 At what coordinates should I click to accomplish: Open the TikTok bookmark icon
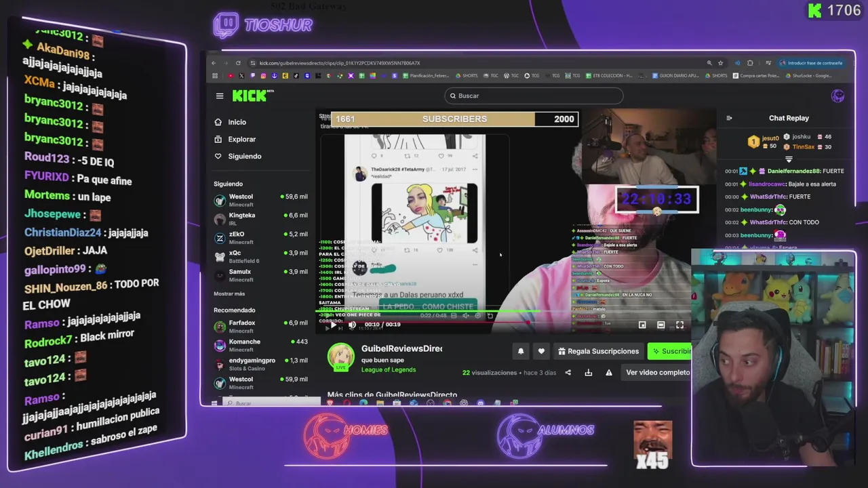click(x=296, y=76)
